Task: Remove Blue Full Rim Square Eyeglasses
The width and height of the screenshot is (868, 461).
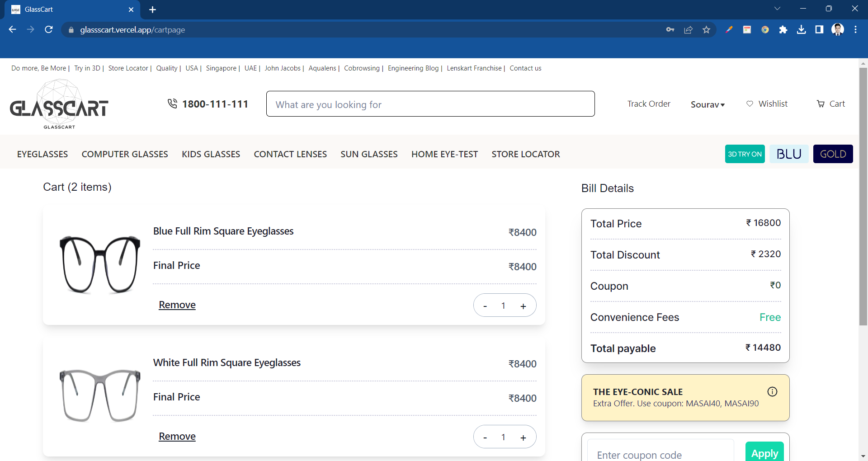Action: point(177,305)
